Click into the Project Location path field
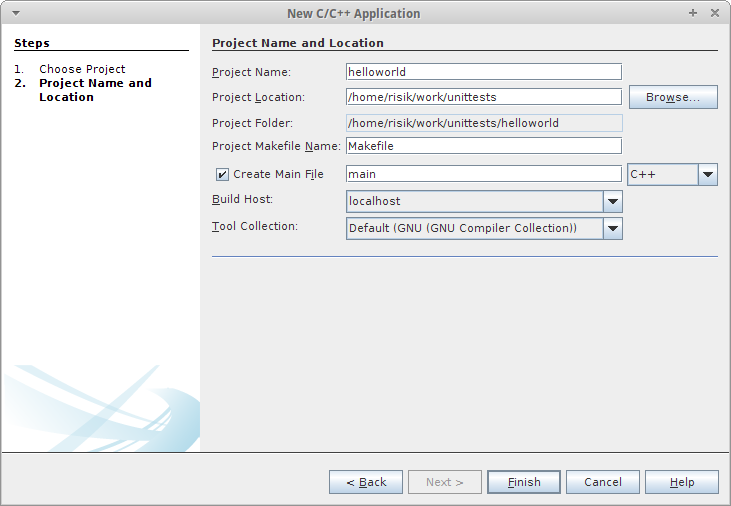 click(x=483, y=97)
